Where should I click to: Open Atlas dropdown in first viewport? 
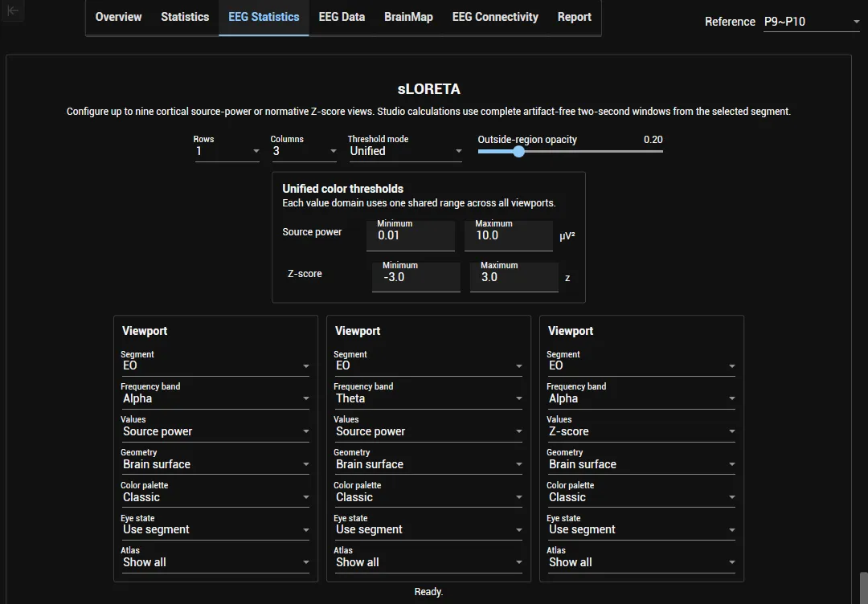click(x=215, y=562)
